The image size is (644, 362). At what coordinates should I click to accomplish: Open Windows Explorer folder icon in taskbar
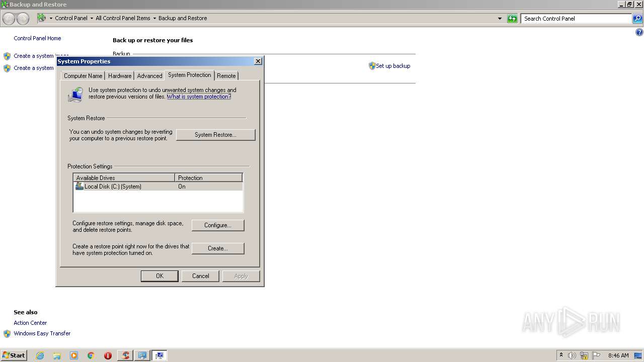57,355
